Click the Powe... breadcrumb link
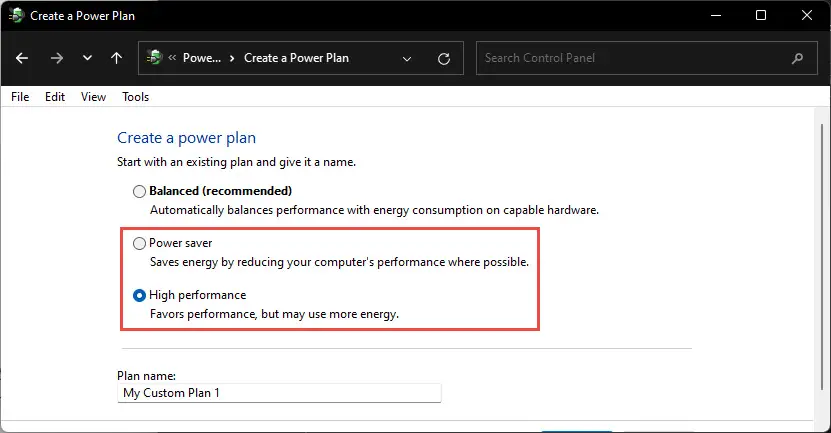The image size is (831, 433). pos(202,58)
